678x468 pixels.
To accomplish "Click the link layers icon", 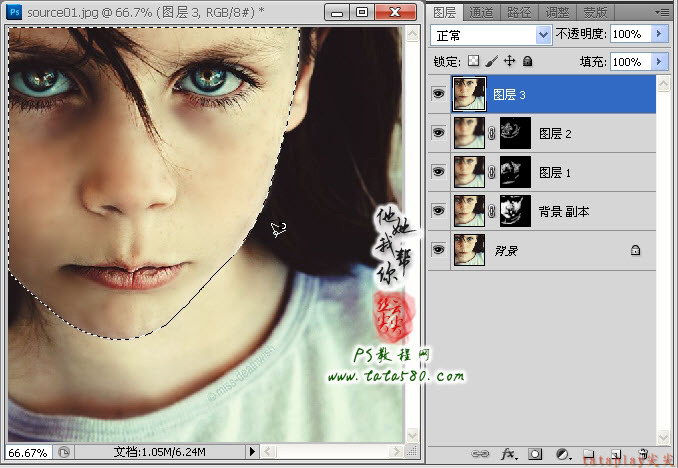I will point(480,454).
